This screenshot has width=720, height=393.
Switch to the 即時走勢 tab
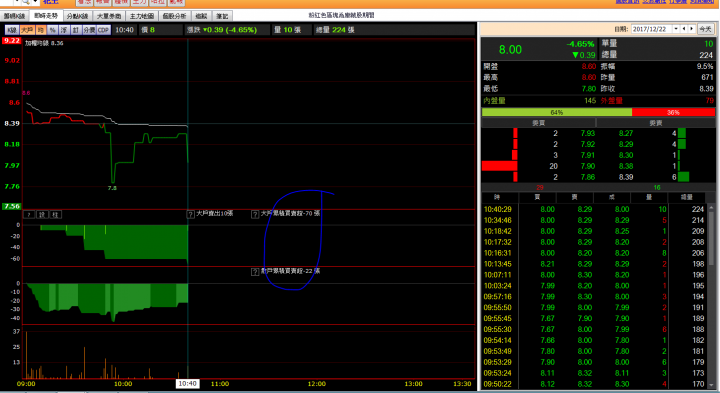(46, 16)
